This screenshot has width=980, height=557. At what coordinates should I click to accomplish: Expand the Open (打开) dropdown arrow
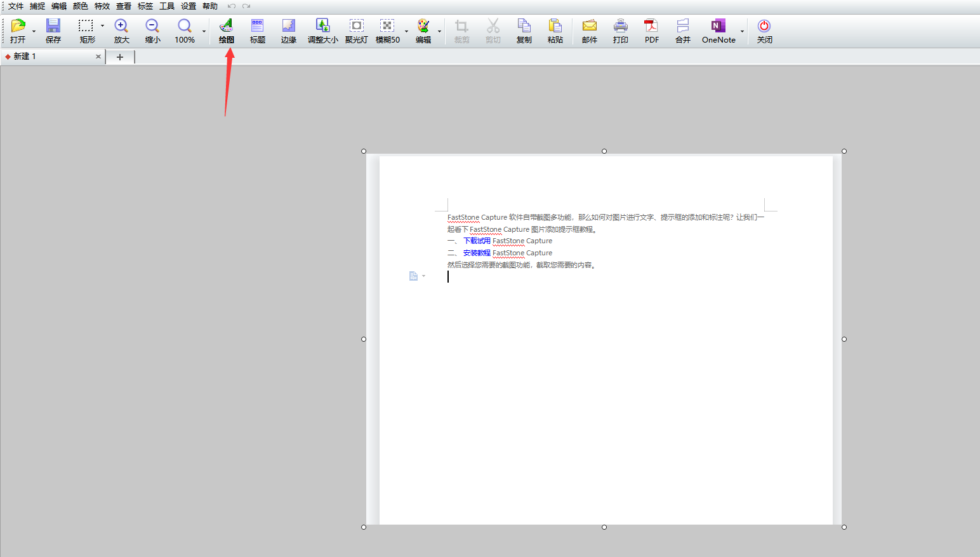click(34, 31)
